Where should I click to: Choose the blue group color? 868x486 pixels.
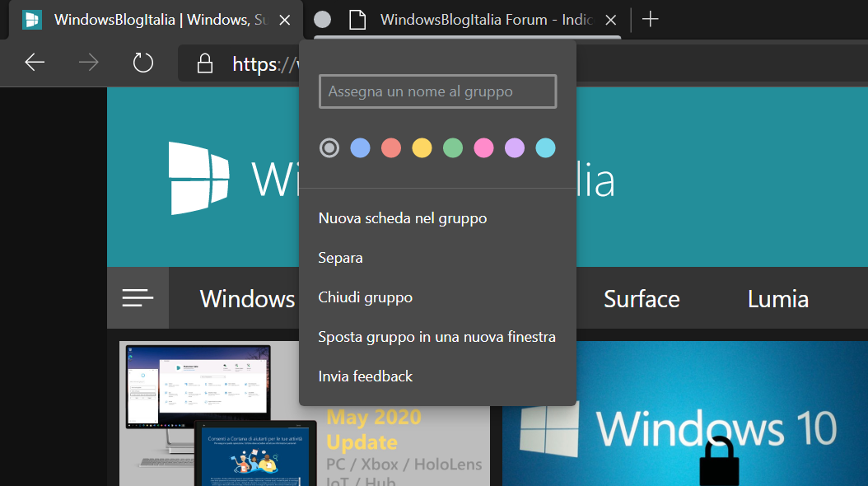click(x=361, y=147)
